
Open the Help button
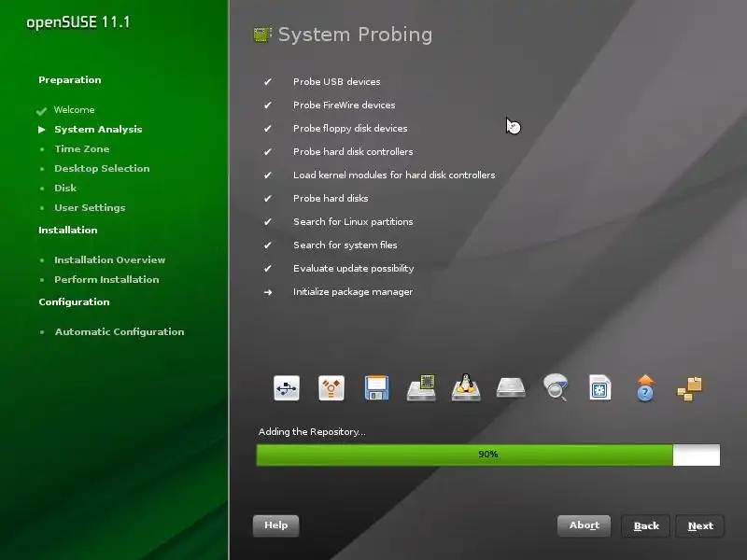point(275,525)
